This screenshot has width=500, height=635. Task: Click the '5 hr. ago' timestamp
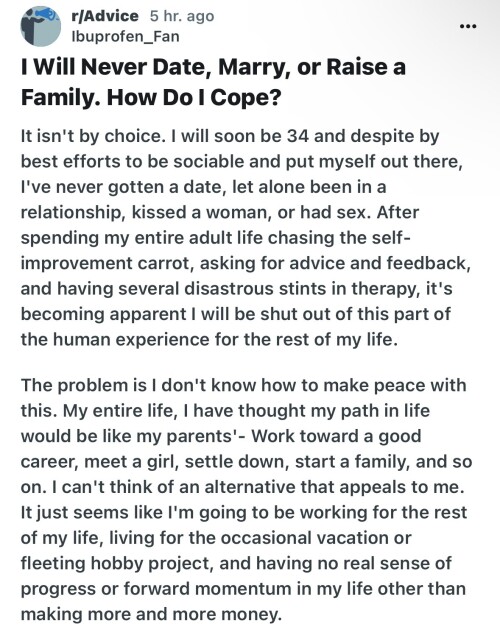(x=182, y=16)
